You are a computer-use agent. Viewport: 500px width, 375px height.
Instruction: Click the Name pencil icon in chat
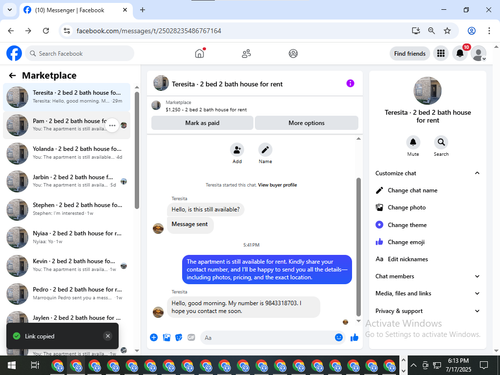pos(265,150)
